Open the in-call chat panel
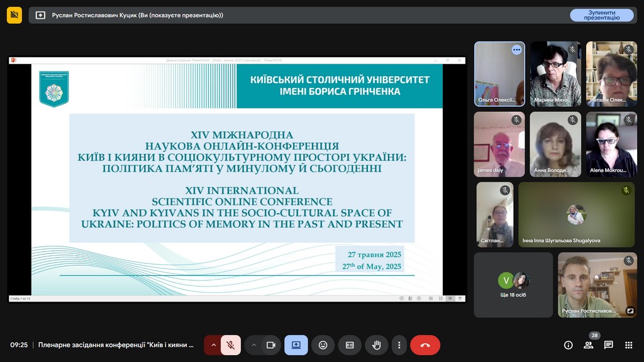644x362 pixels. pos(608,345)
